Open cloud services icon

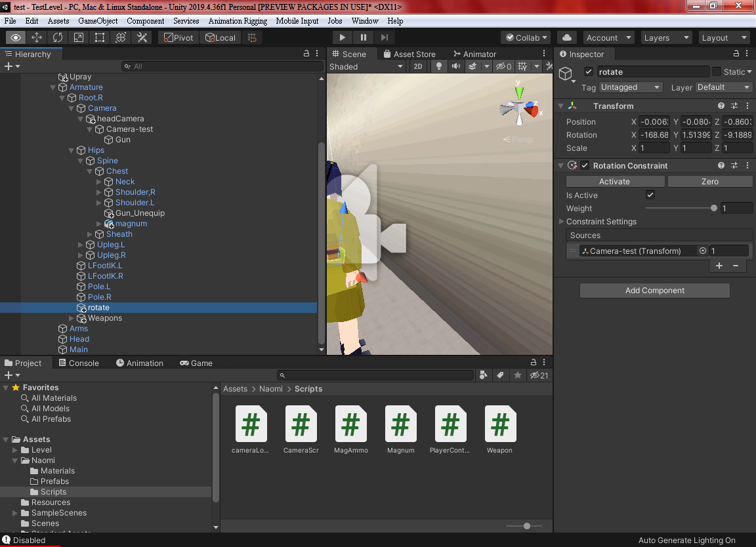point(567,37)
